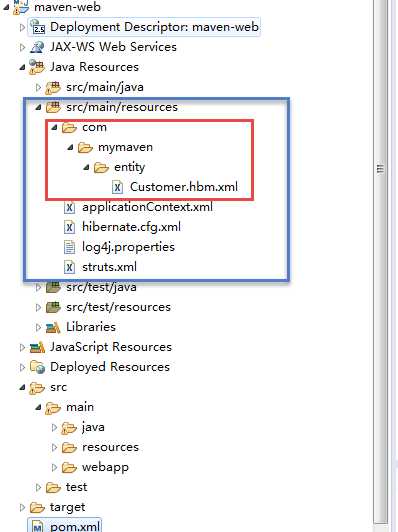The image size is (398, 532).
Task: Select the 'src/test/resources' label
Action: (x=118, y=307)
